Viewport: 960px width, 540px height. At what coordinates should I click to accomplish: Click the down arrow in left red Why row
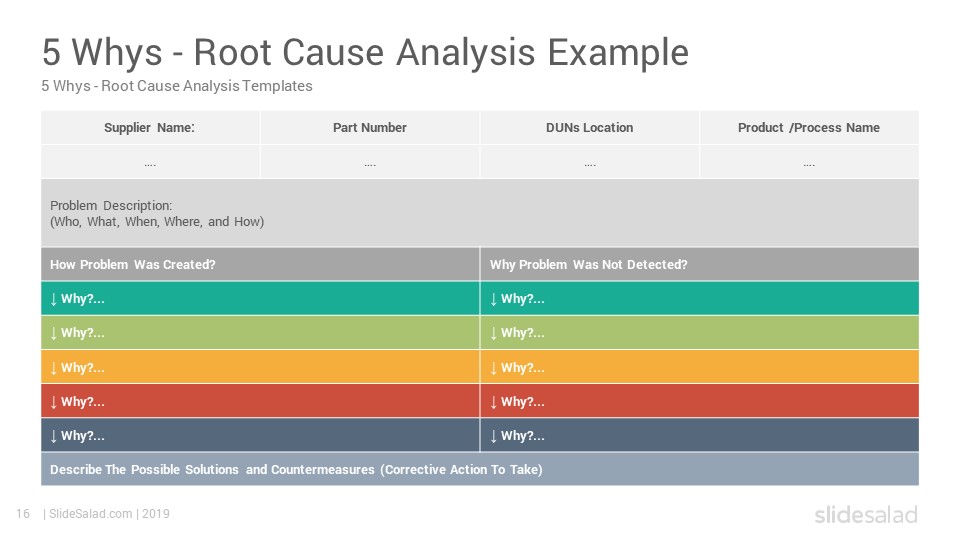[x=54, y=402]
